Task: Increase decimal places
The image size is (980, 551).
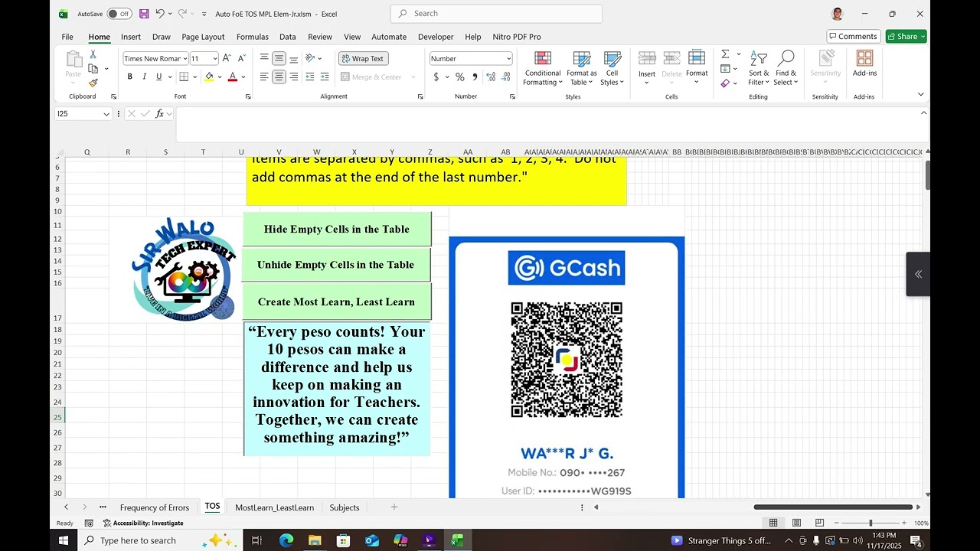Action: click(491, 77)
